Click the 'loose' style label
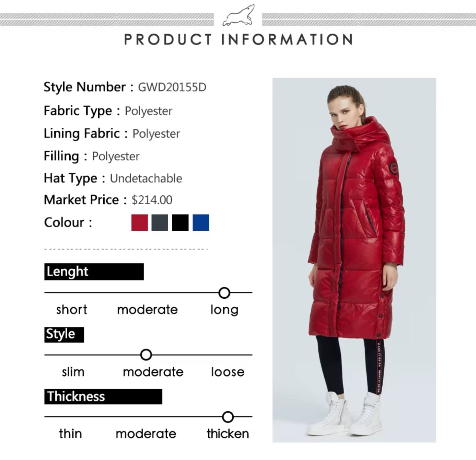 pyautogui.click(x=228, y=372)
